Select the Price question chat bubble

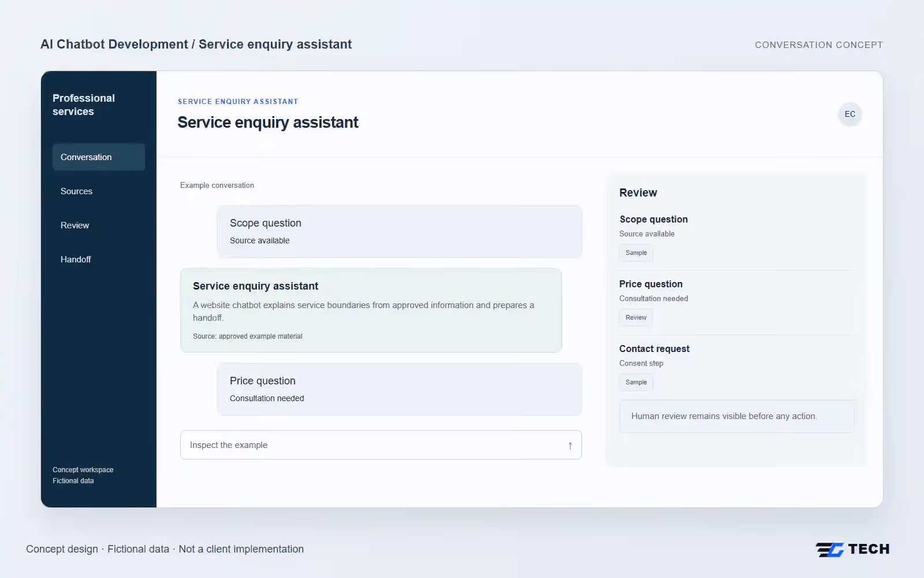[400, 389]
